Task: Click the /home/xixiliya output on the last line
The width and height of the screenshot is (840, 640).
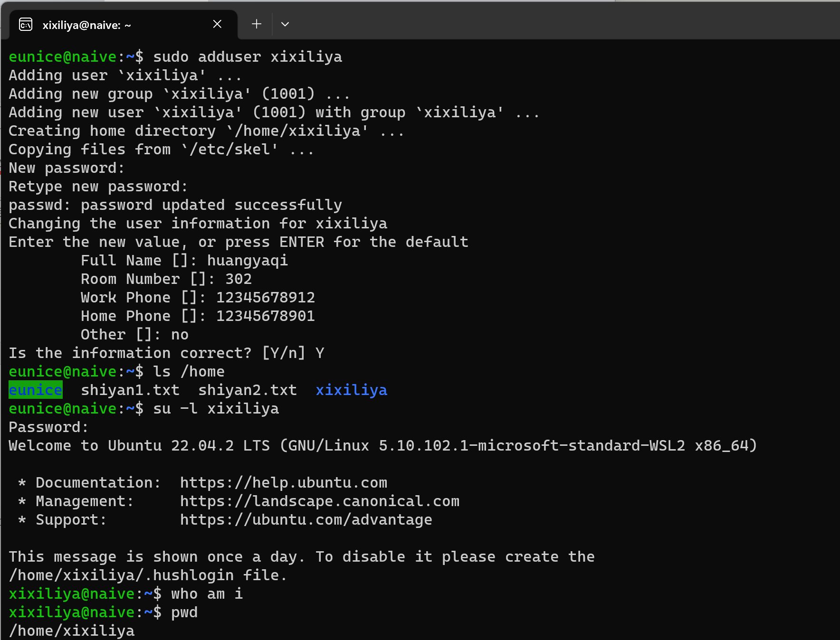Action: [72, 631]
